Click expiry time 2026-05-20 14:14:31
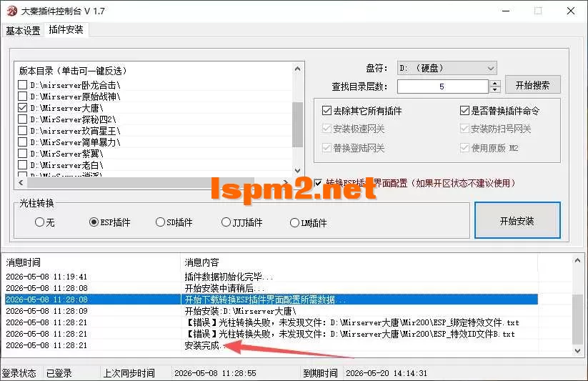Screen dimensions: 588x381 coord(387,373)
